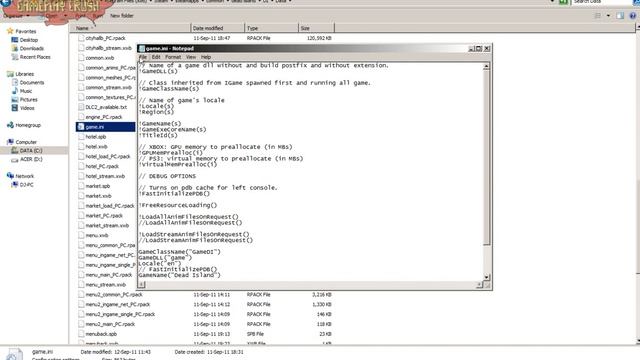Image resolution: width=640 pixels, height=360 pixels.
Task: Click the Favorites star icon
Action: (10, 31)
